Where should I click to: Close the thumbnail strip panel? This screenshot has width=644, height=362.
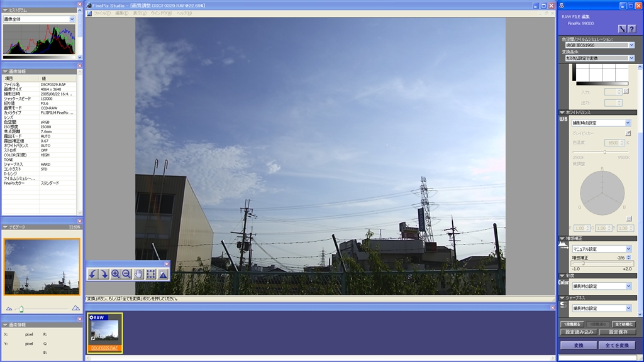tap(552, 307)
